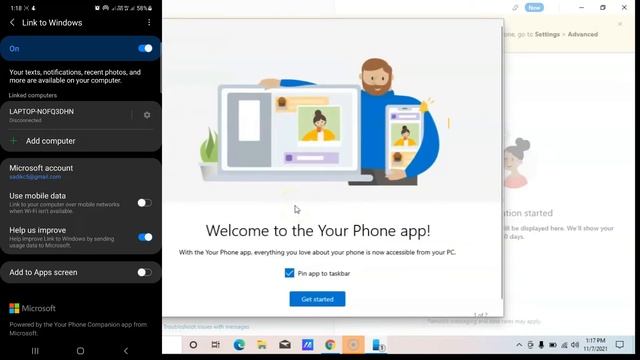Disable the Help us improve switch
Viewport: 640px width, 360px height.
click(145, 237)
